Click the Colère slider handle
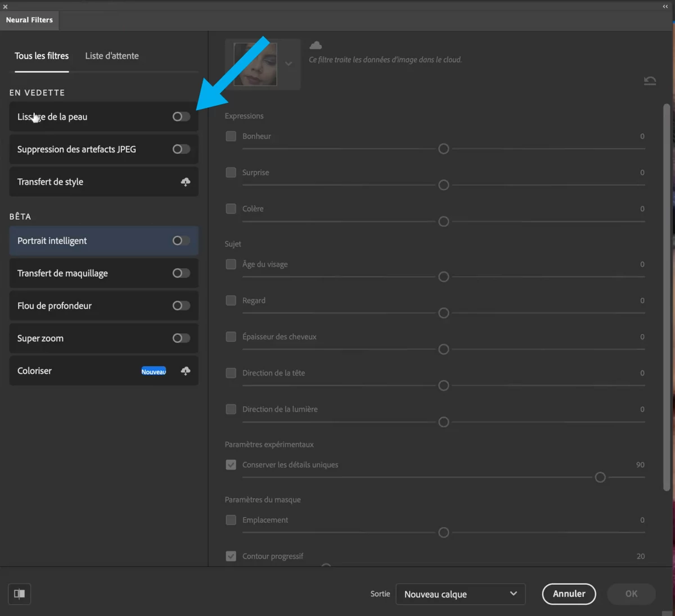The width and height of the screenshot is (675, 616). click(x=444, y=221)
